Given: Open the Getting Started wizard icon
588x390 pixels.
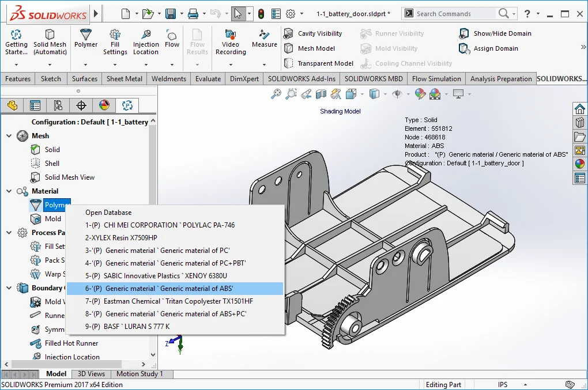Looking at the screenshot, I should [16, 35].
